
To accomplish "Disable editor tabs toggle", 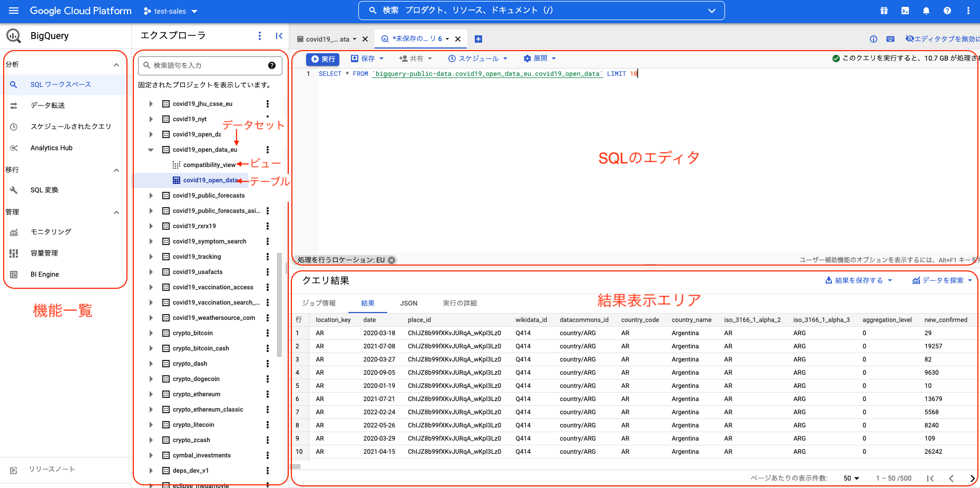I will tap(943, 39).
